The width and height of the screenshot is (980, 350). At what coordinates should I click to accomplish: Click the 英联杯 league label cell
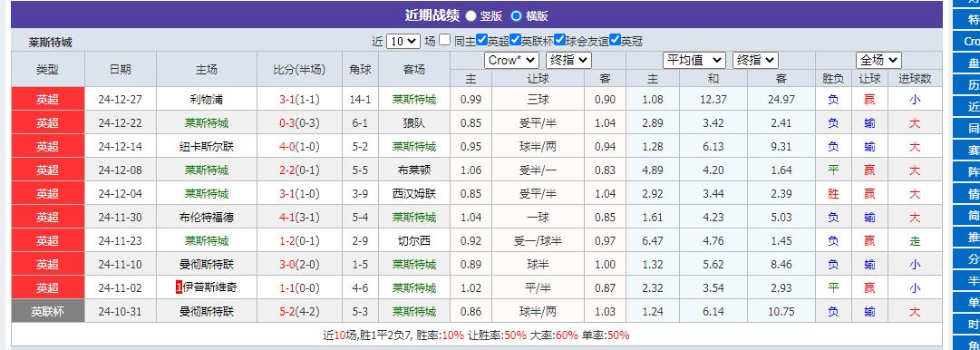(x=47, y=311)
